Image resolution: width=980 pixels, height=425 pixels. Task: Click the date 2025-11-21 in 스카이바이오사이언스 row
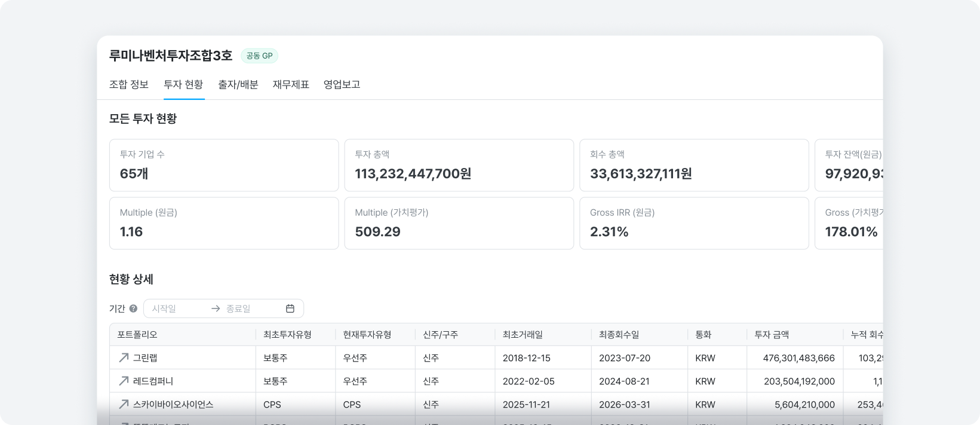click(527, 405)
